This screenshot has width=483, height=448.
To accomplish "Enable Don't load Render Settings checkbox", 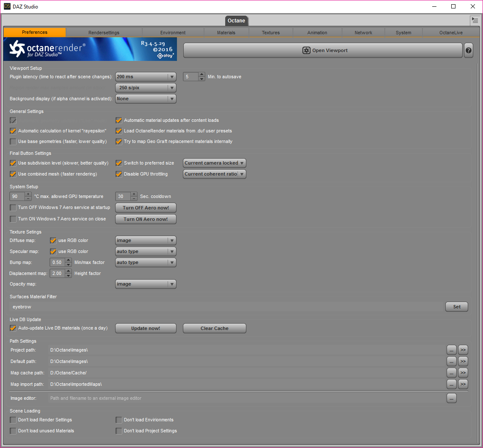I will 13,420.
